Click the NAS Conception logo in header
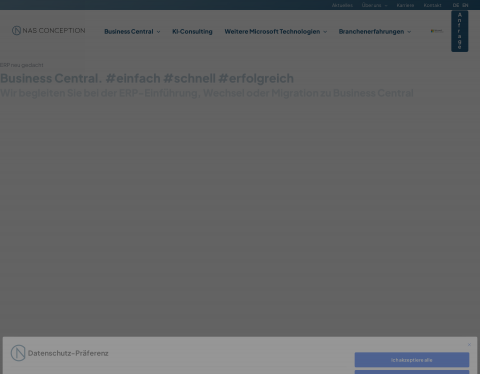Viewport: 480px width, 374px height. [49, 31]
